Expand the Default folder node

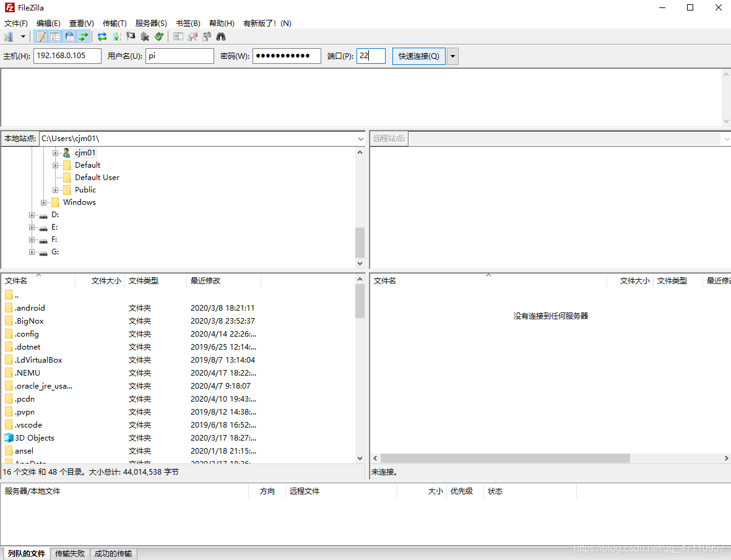pos(55,165)
